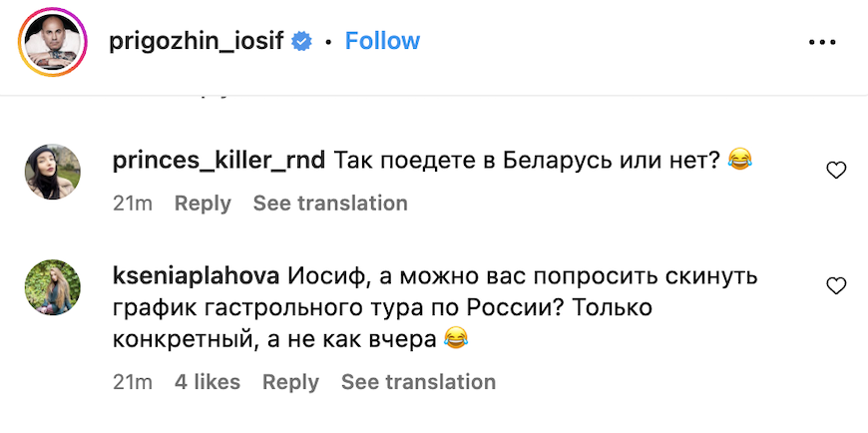Go to the princes_killer_rnd profile username

click(218, 160)
